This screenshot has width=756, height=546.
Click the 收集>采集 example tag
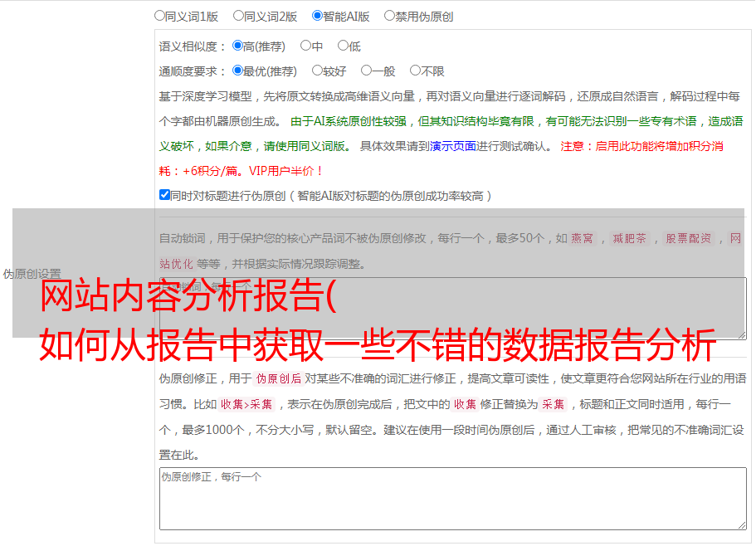[246, 404]
